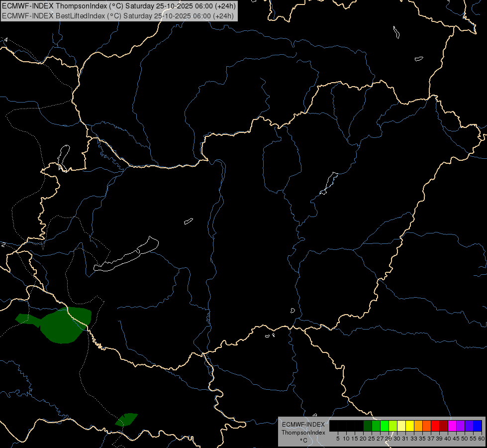The width and height of the screenshot is (487, 448).
Task: Select the red 37–39 legend swatch
Action: [x=435, y=426]
